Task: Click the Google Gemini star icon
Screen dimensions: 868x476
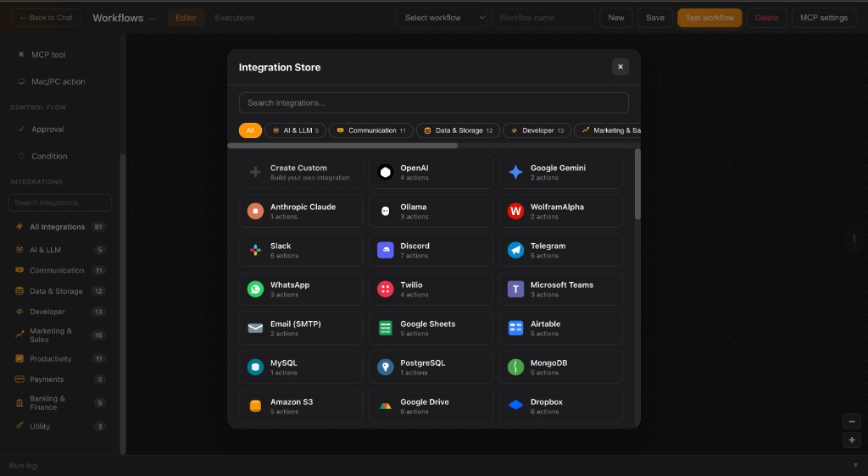Action: point(515,172)
